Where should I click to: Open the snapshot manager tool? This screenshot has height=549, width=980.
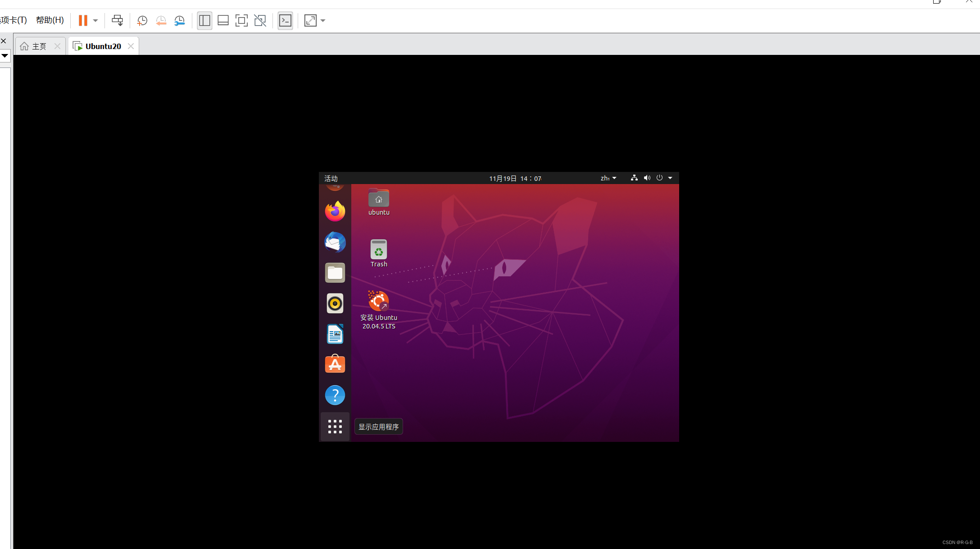pos(179,20)
